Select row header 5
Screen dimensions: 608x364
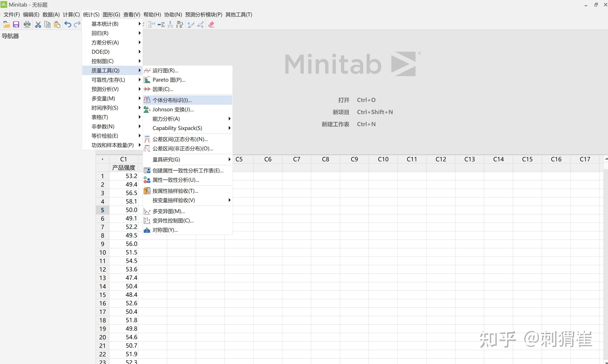[x=103, y=210]
